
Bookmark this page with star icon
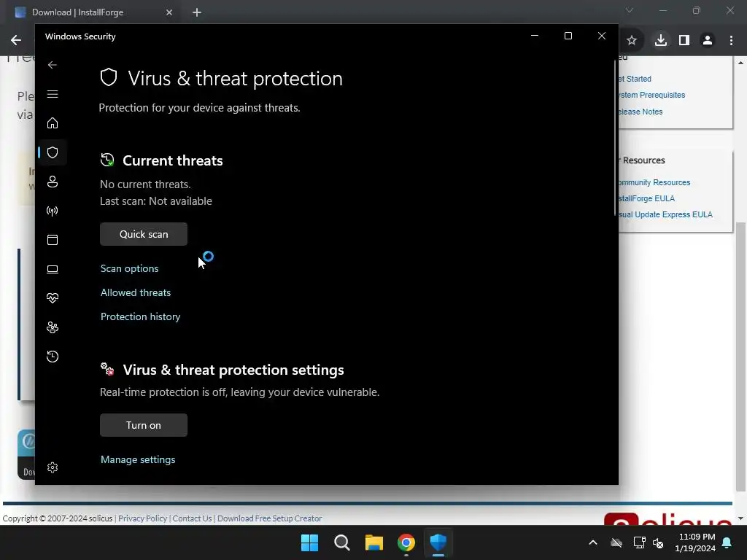click(x=632, y=41)
